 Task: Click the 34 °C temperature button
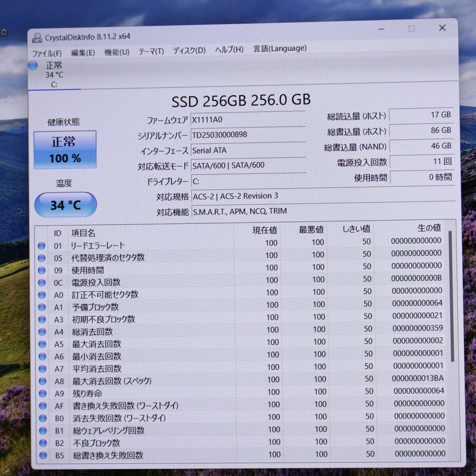click(65, 205)
